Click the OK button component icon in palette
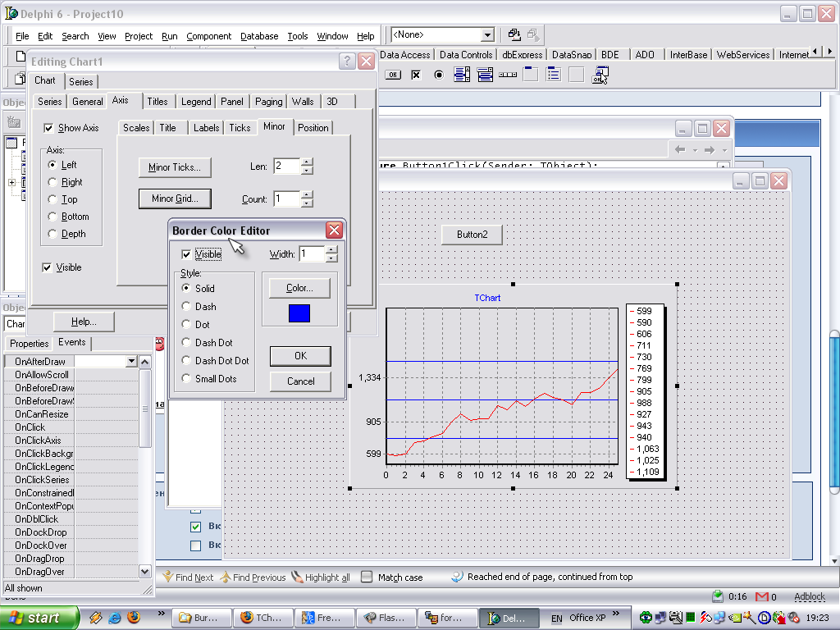This screenshot has height=630, width=840. click(x=393, y=75)
